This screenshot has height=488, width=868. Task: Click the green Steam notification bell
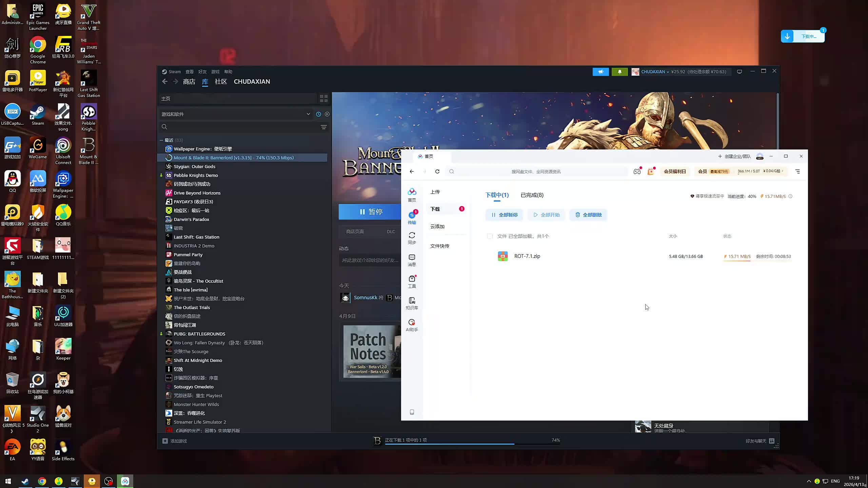point(619,72)
